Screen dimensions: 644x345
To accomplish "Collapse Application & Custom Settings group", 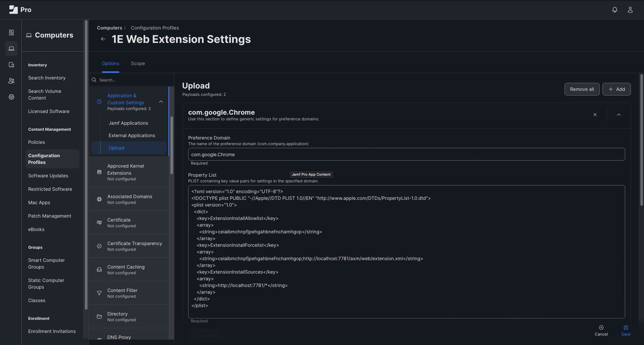I will click(161, 102).
